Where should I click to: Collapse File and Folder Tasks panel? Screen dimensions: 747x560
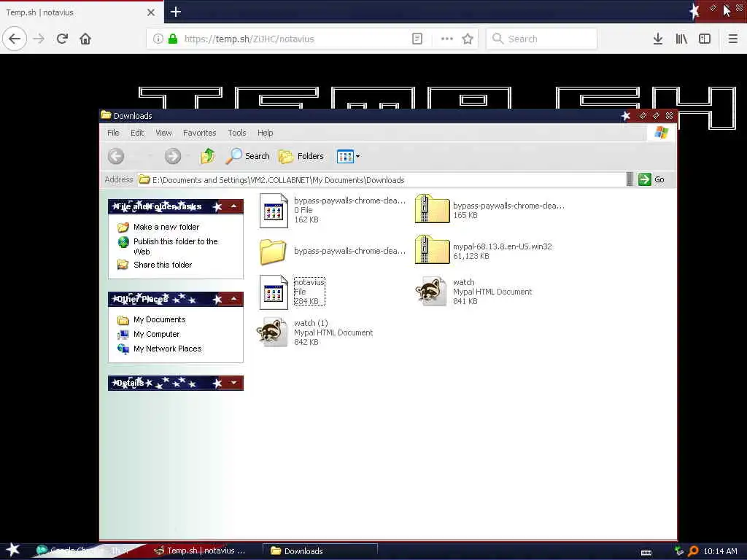(x=233, y=206)
